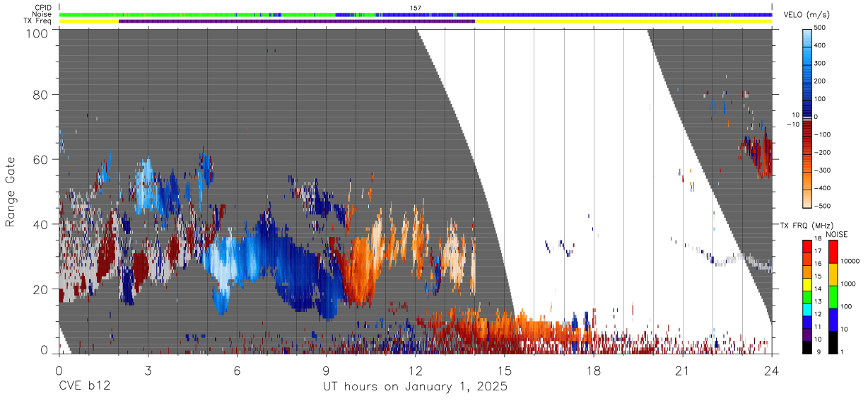
Task: Click the 'UT hours on January 1, 2025' title
Action: click(x=415, y=388)
